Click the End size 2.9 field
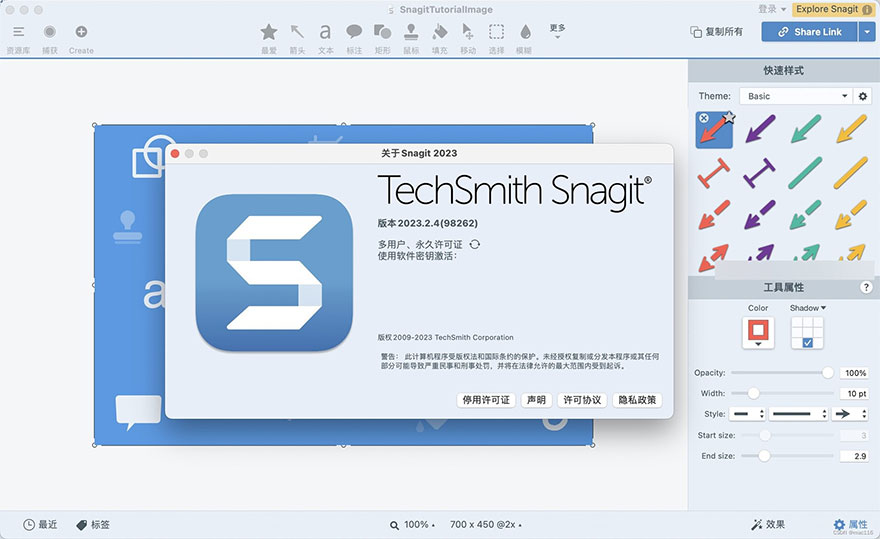 click(854, 456)
